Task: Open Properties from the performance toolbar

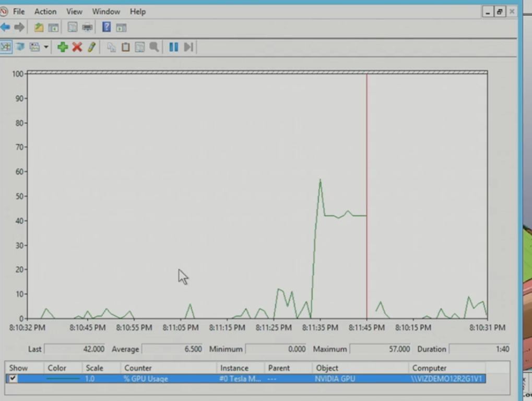Action: pyautogui.click(x=140, y=47)
